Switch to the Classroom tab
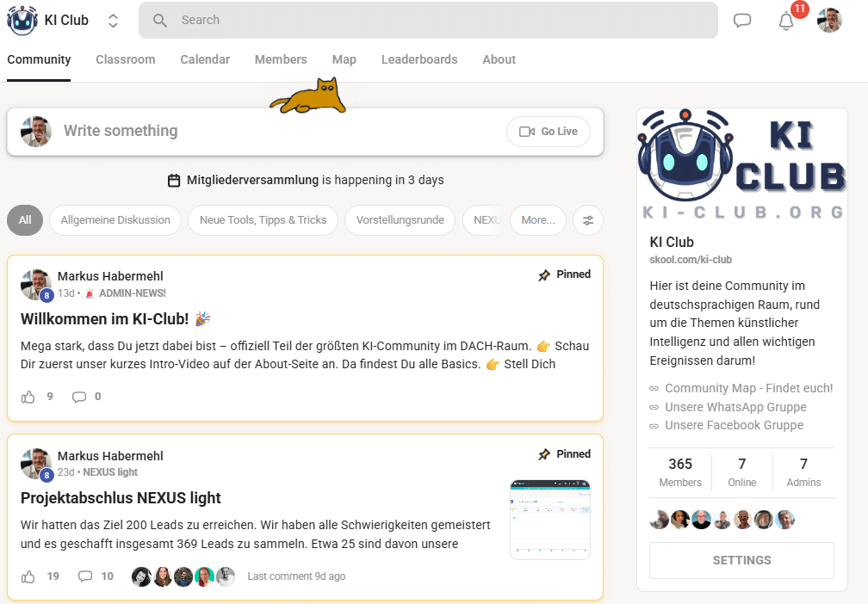The height and width of the screenshot is (604, 868). pos(126,59)
